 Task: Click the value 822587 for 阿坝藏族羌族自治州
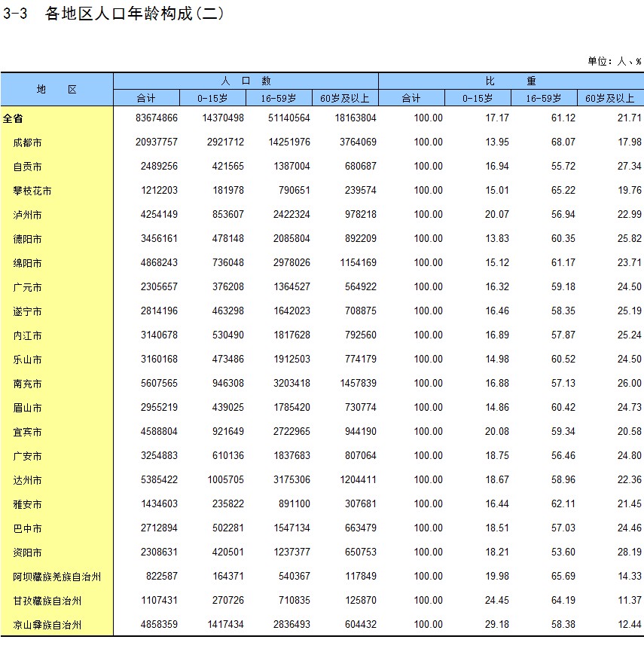[x=162, y=576]
